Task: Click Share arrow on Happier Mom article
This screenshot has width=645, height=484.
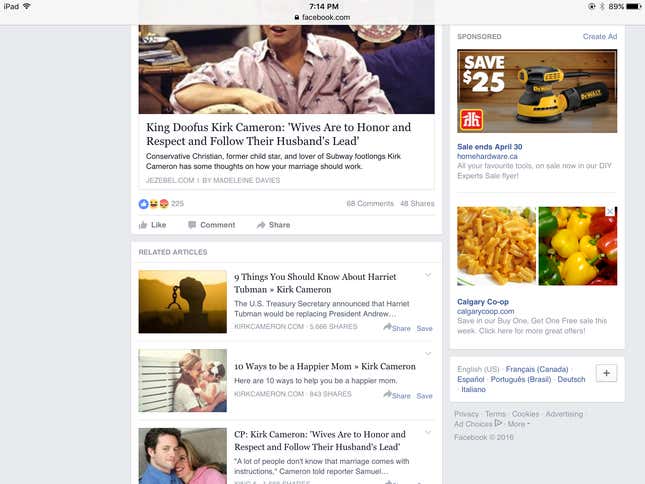Action: pyautogui.click(x=387, y=394)
